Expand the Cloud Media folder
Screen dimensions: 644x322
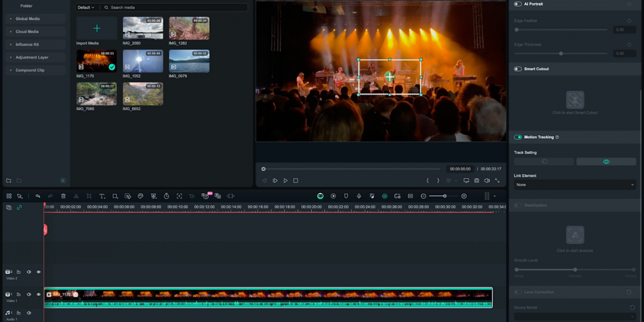[x=35, y=32]
